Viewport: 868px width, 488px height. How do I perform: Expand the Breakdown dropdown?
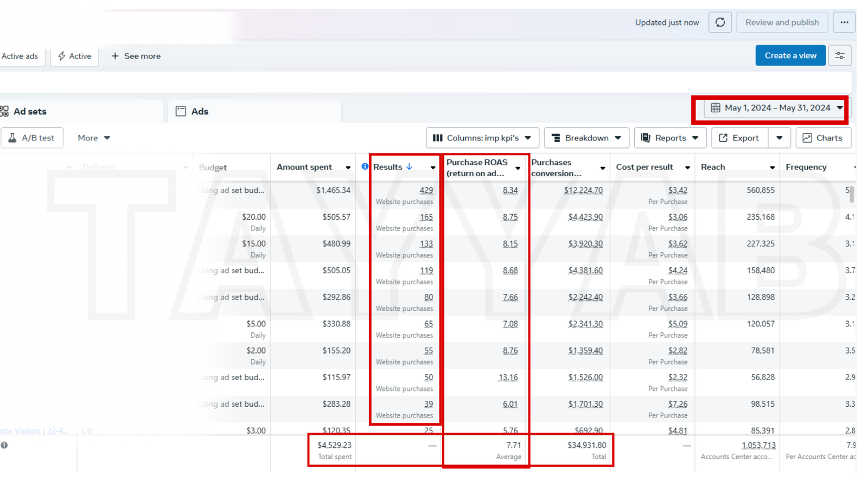tap(586, 138)
